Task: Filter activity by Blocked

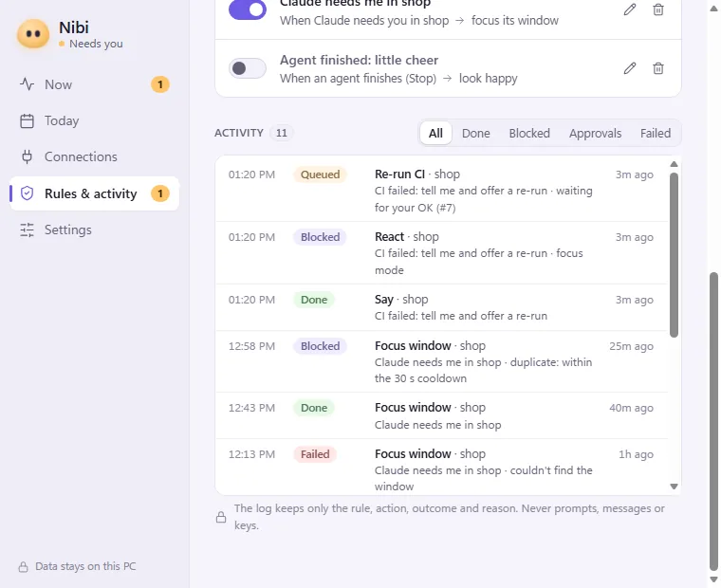Action: pos(529,134)
